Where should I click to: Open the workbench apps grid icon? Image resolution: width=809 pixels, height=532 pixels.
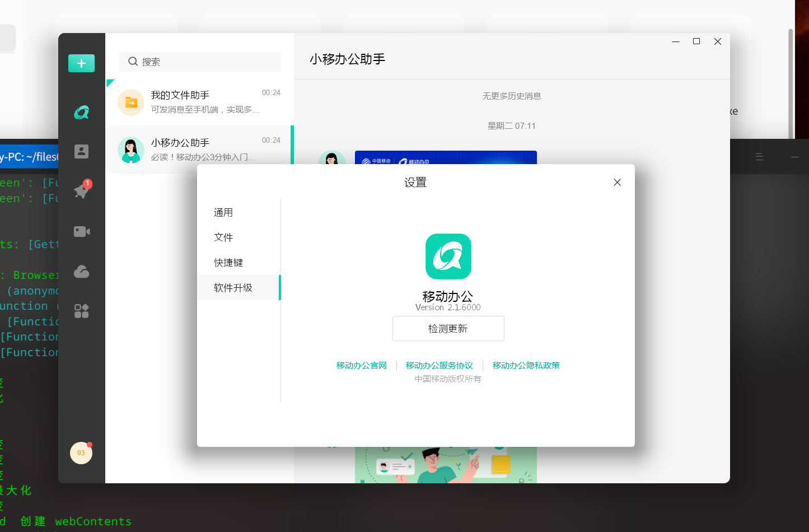[x=81, y=311]
